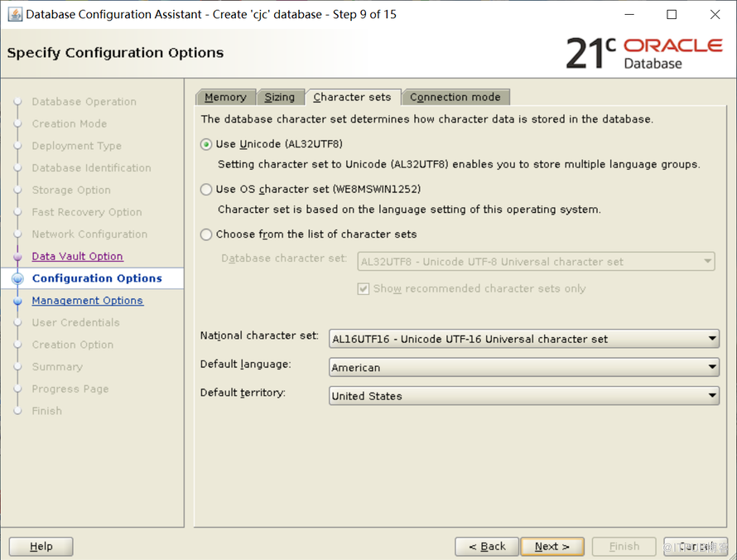Minimize the Database Configuration Assistant window
Viewport: 737px width, 560px height.
click(x=629, y=15)
